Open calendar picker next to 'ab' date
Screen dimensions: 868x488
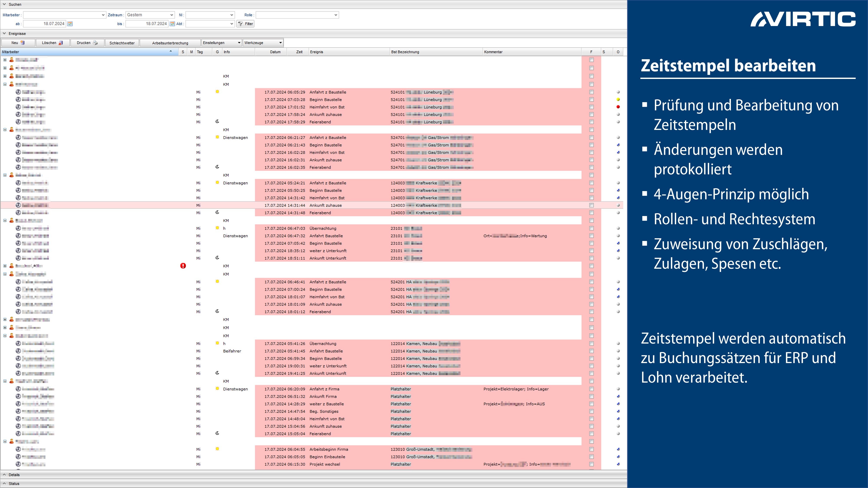pos(70,24)
